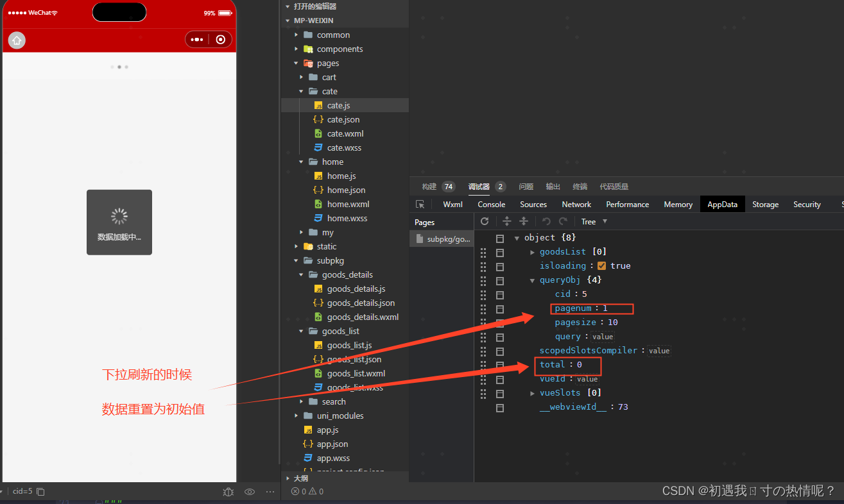Image resolution: width=844 pixels, height=504 pixels.
Task: Open the 终端 terminal panel tab
Action: [580, 187]
